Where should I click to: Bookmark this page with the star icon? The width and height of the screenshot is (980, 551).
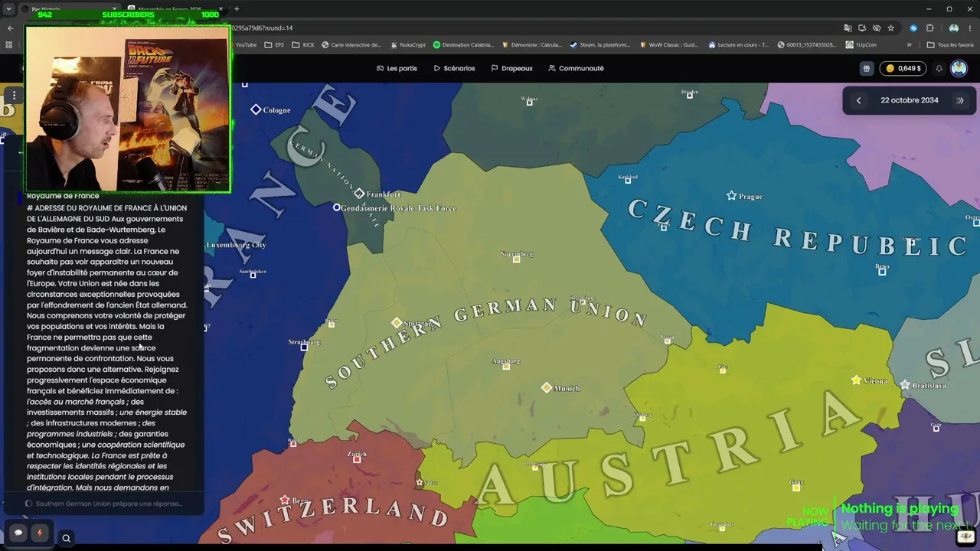890,28
